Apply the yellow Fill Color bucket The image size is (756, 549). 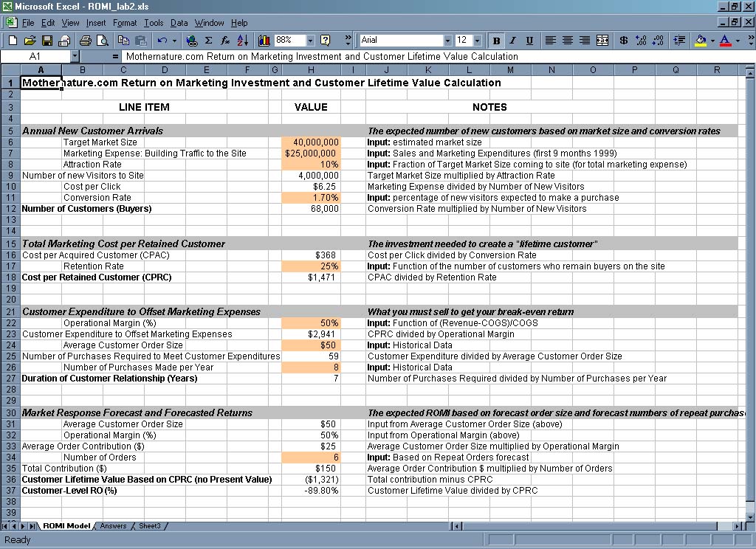(x=701, y=41)
